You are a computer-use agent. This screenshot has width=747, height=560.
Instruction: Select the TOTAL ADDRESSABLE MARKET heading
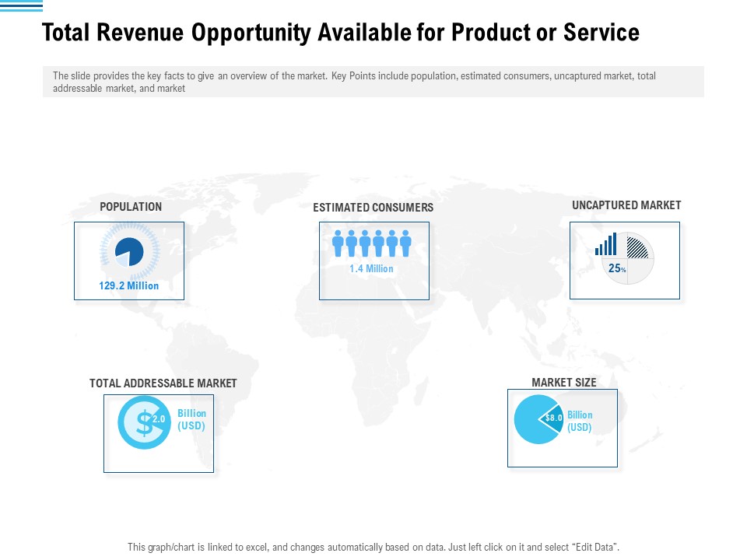coord(163,383)
